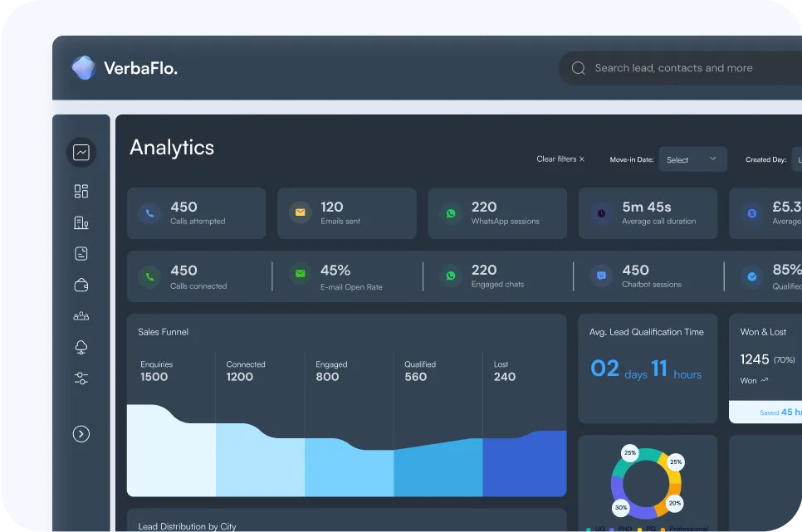Click Clear filters

tap(560, 159)
